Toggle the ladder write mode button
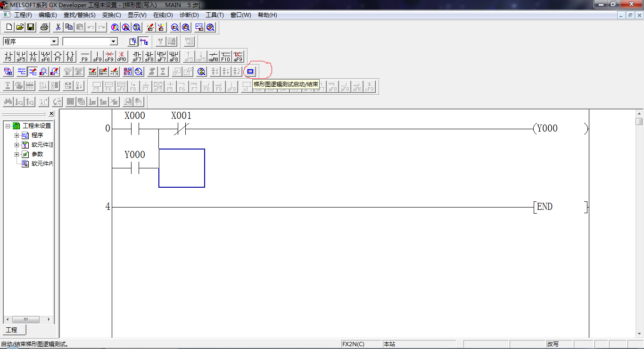 click(x=33, y=72)
